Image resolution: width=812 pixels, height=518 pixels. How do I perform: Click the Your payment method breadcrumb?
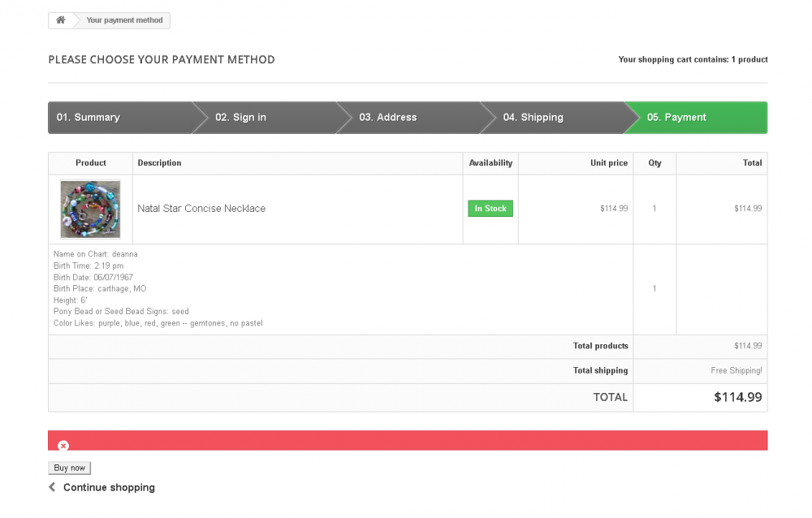pyautogui.click(x=124, y=20)
